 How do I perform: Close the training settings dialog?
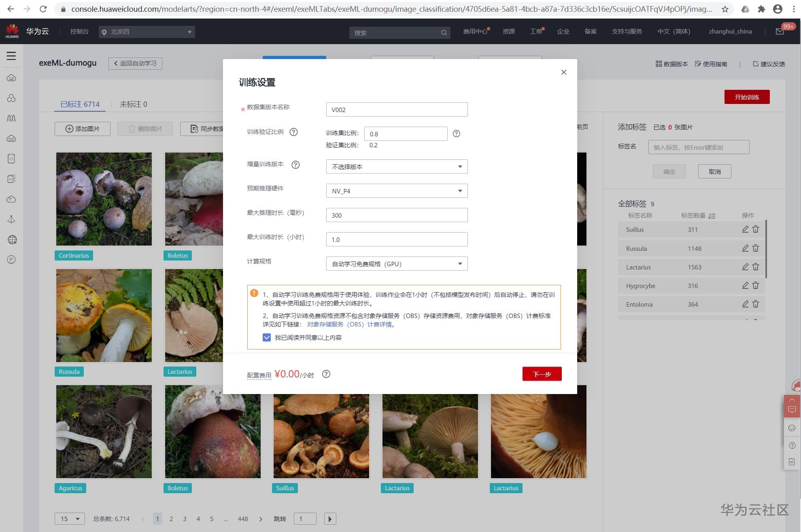[563, 72]
